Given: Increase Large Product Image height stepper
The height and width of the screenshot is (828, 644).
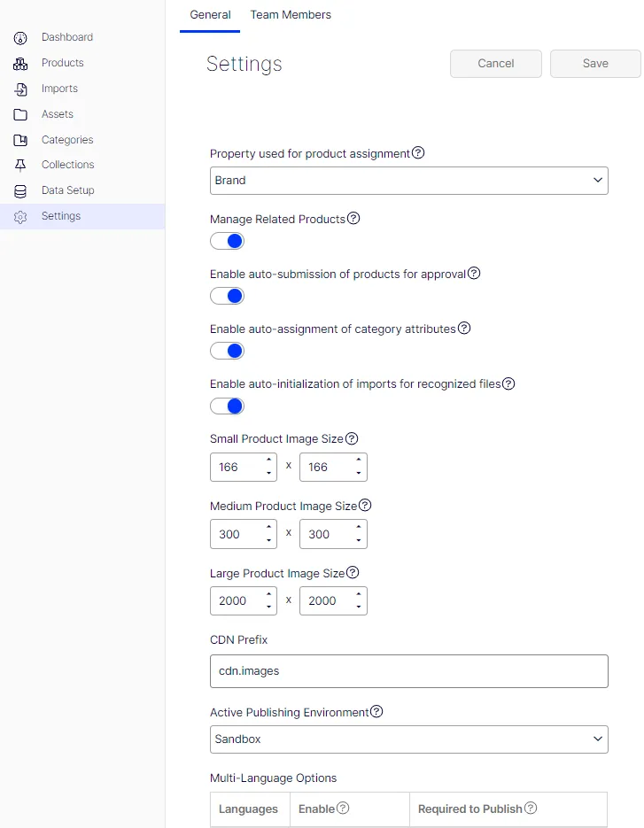Looking at the screenshot, I should tap(359, 594).
